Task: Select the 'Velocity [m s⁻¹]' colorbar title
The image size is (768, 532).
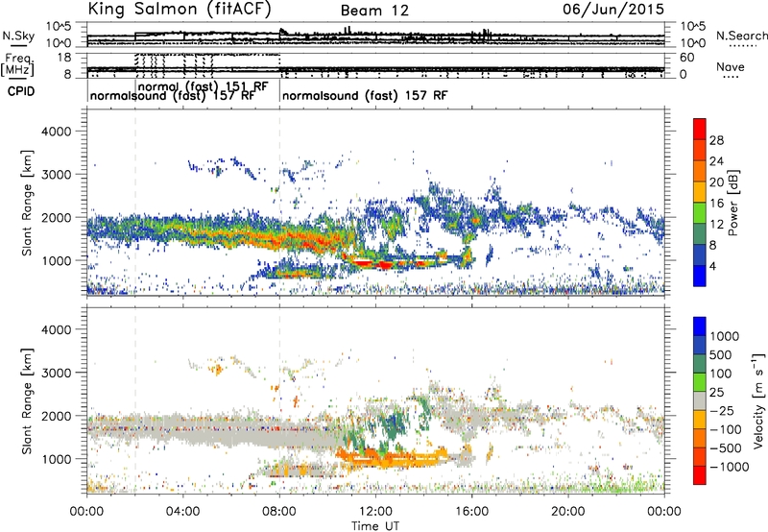Action: 758,400
